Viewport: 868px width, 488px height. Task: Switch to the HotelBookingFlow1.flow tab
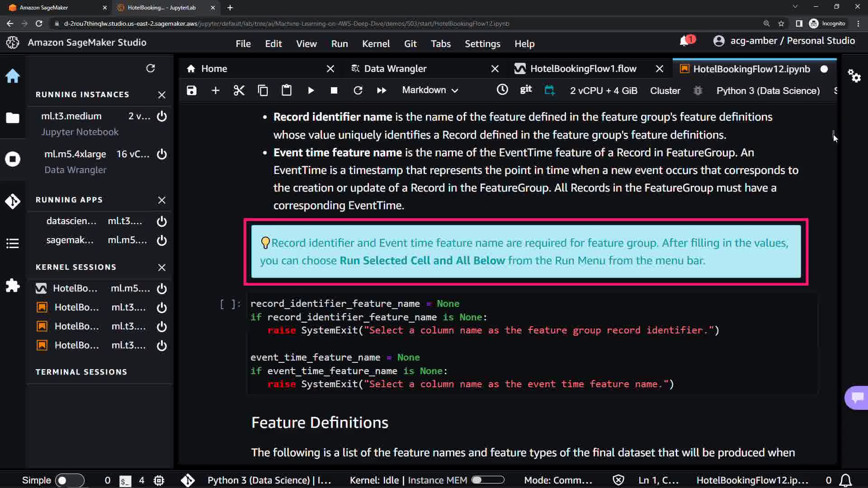[583, 69]
